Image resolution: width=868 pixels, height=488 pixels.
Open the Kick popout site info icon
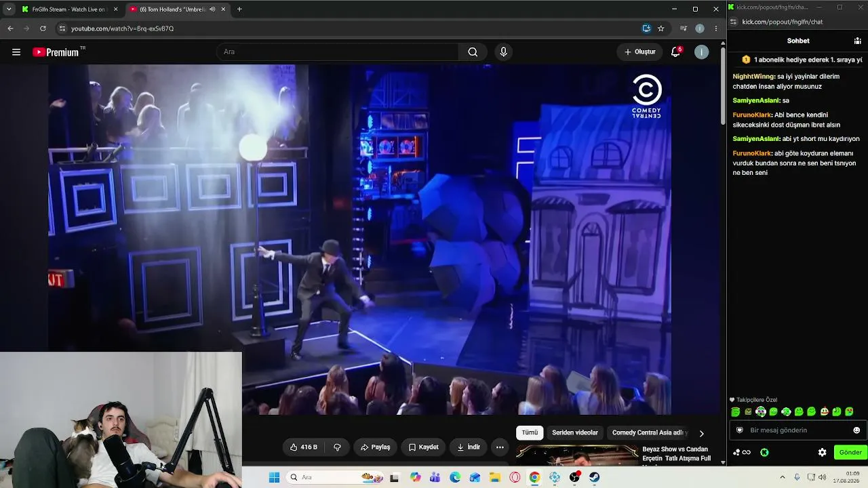[733, 22]
